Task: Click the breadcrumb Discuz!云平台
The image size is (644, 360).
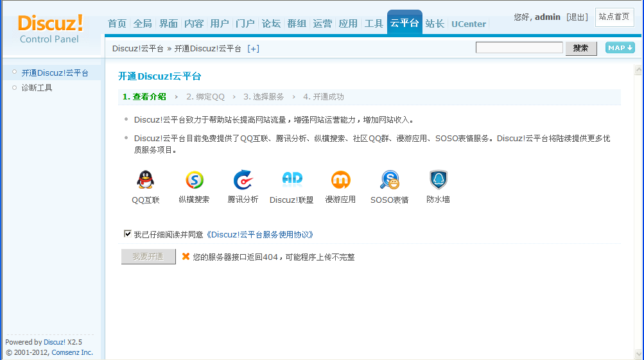Action: coord(138,49)
